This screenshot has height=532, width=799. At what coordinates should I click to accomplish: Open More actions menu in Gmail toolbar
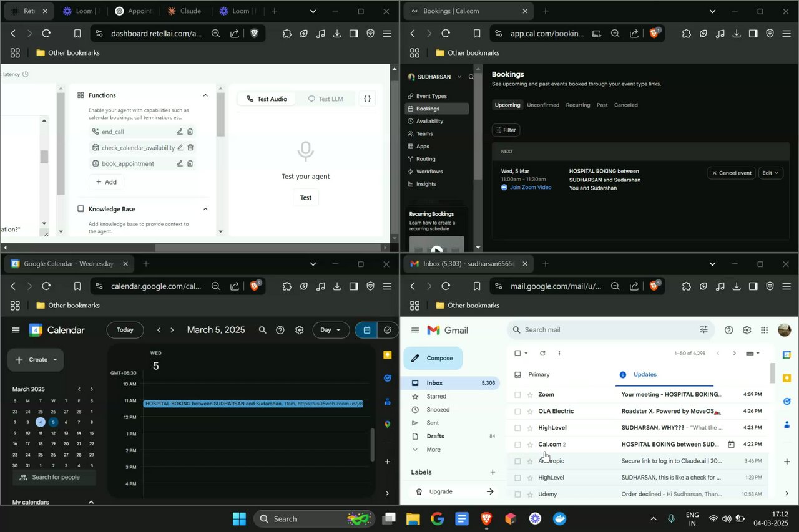(x=559, y=353)
